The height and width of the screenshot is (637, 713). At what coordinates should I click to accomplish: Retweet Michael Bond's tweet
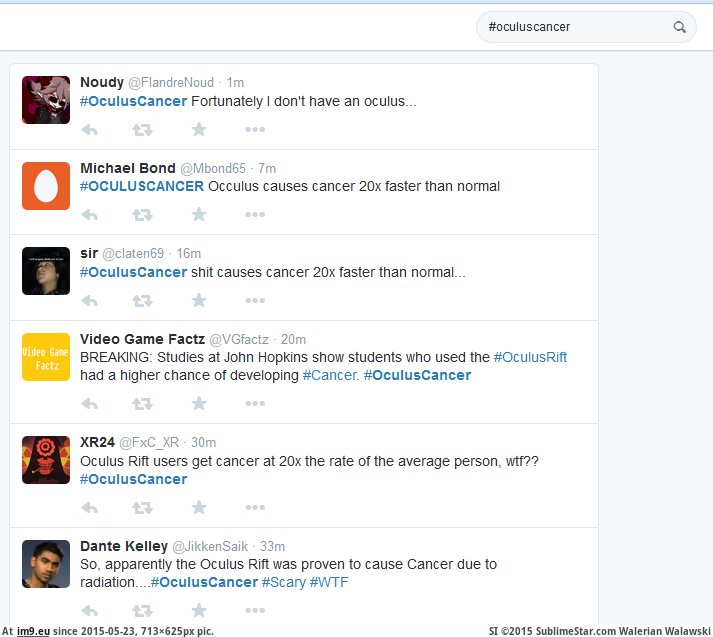142,215
